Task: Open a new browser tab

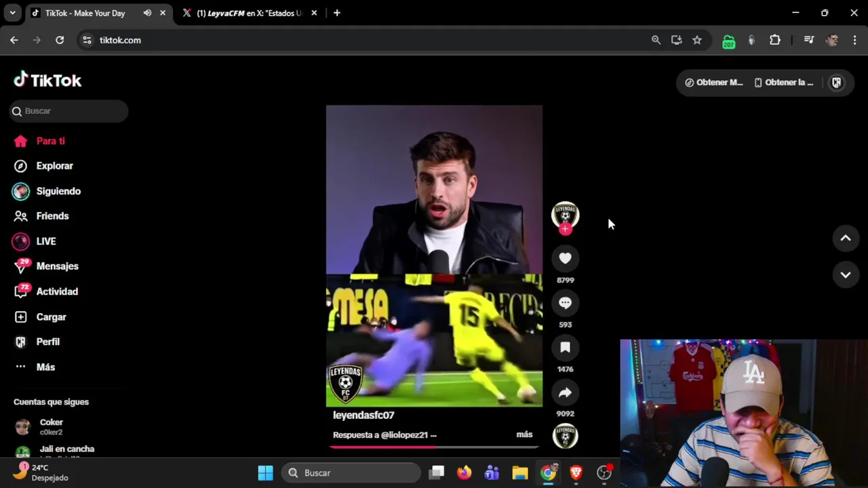Action: pos(337,13)
